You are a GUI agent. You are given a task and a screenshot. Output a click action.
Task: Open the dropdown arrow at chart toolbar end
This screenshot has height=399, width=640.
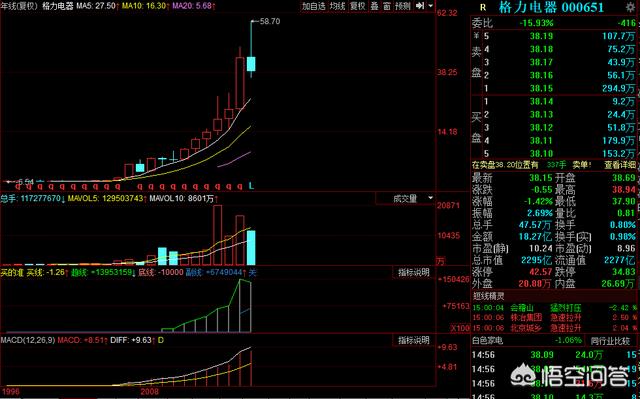(431, 6)
